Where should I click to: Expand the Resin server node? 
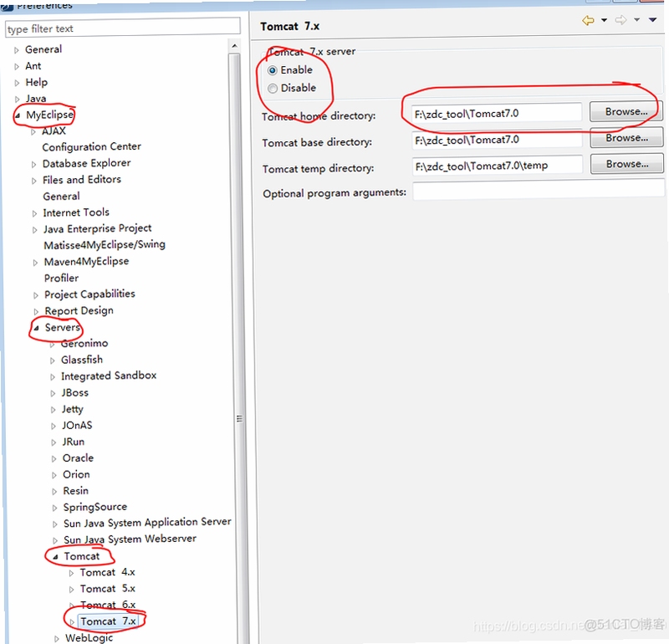click(54, 492)
